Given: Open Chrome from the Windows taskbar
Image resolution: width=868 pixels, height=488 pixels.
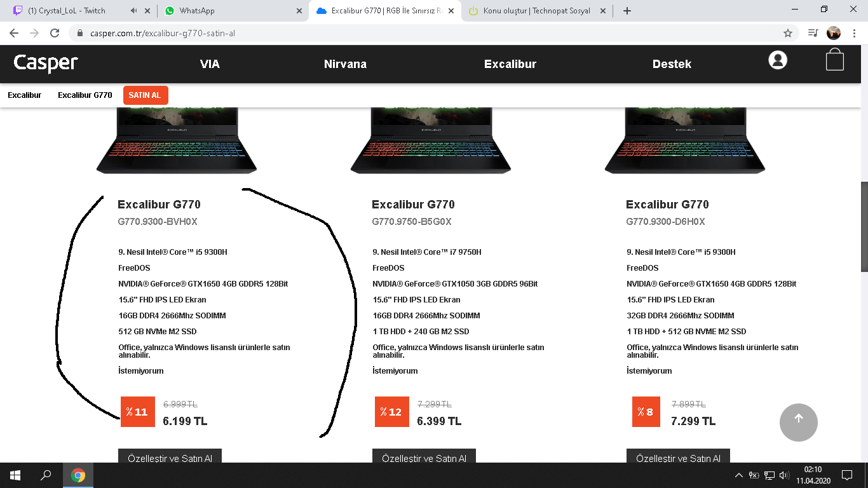Looking at the screenshot, I should [78, 475].
